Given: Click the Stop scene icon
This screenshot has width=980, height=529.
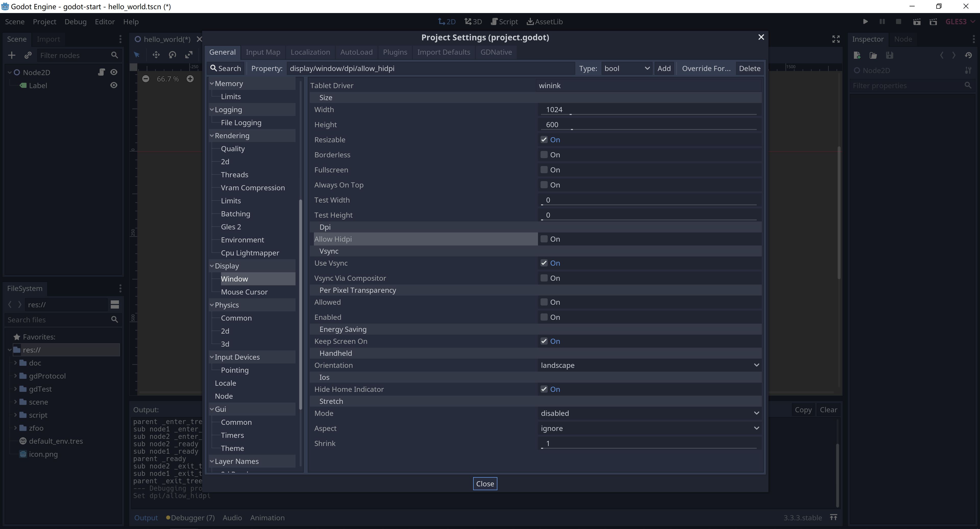Looking at the screenshot, I should pos(899,22).
